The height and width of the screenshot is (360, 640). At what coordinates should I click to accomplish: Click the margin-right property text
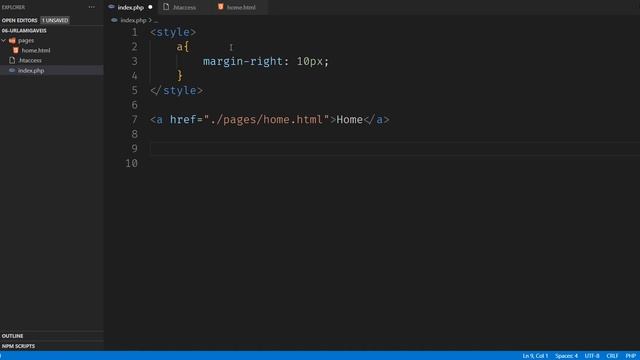243,61
